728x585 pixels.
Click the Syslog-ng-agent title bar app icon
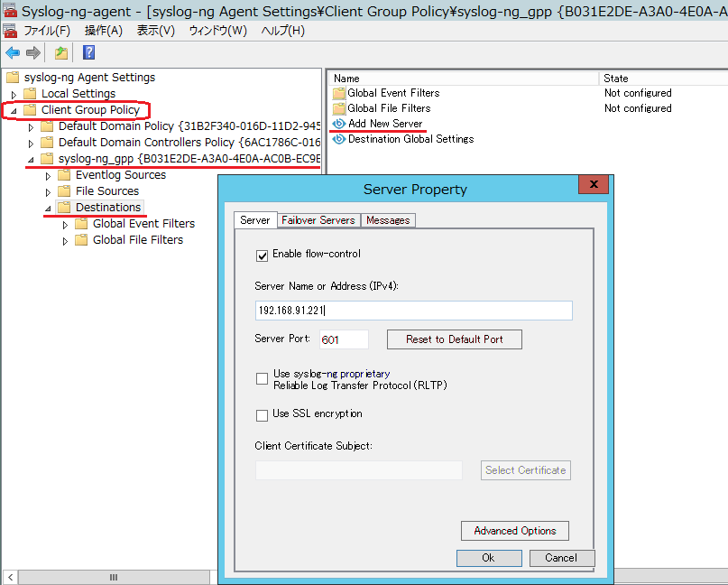tap(10, 10)
